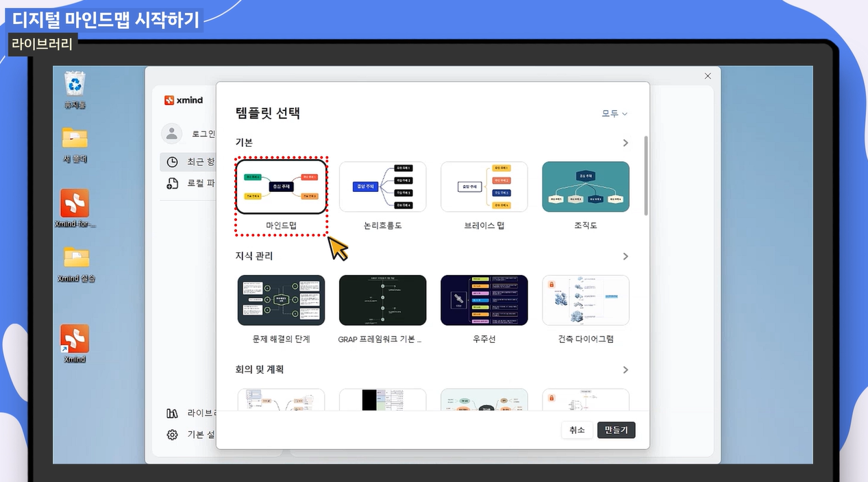This screenshot has width=868, height=482.
Task: Select the recent items clock icon
Action: point(173,162)
